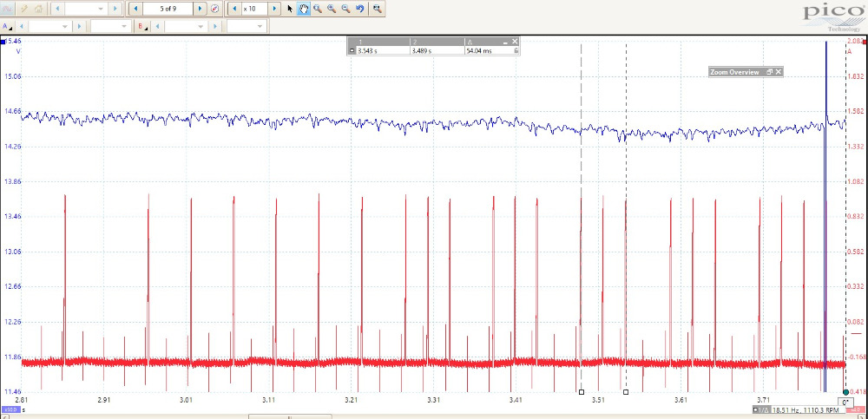Click the first time ruler handle at 3.489 s
Viewport: 868px width, 419px height.
coord(581,392)
